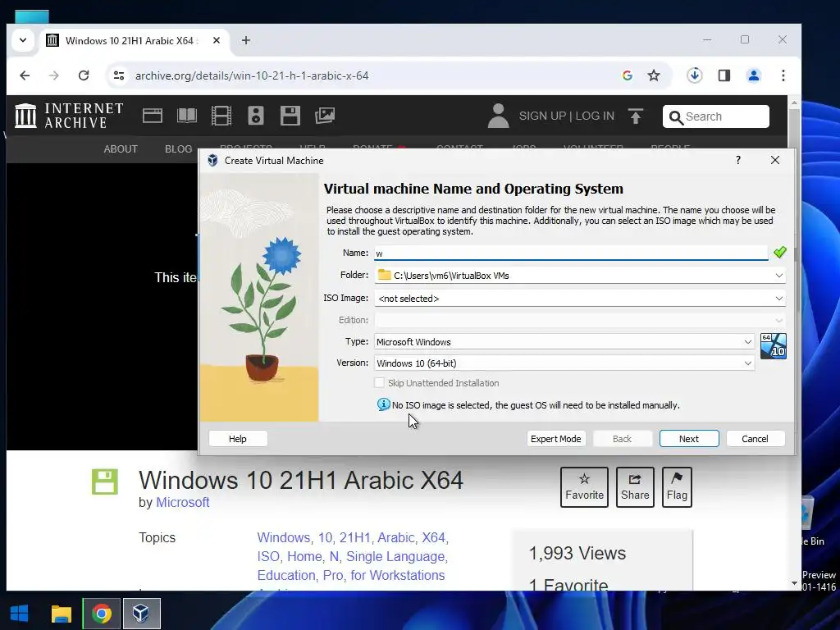The height and width of the screenshot is (630, 840).
Task: Open Chrome tab search chevron
Action: pos(23,40)
